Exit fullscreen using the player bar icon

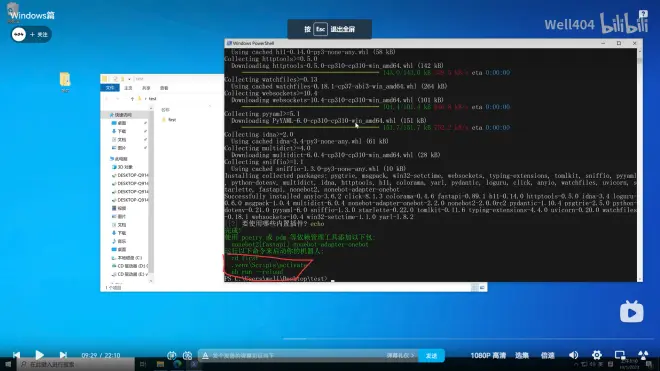point(643,355)
